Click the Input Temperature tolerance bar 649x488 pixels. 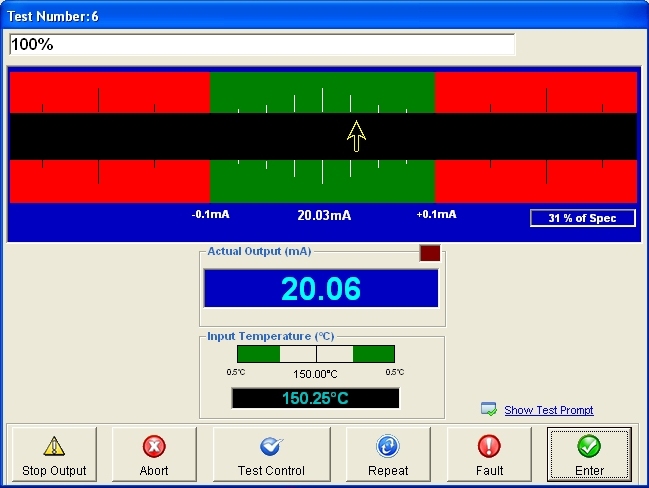coord(316,354)
